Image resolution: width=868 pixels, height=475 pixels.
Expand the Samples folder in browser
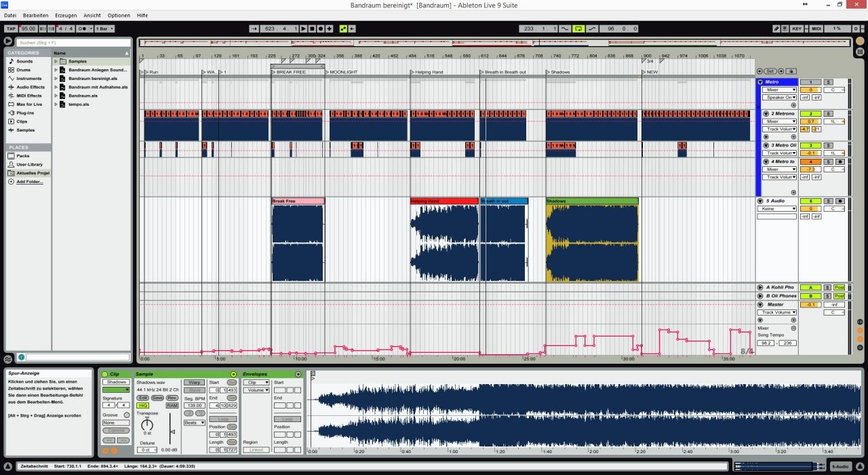[56, 61]
